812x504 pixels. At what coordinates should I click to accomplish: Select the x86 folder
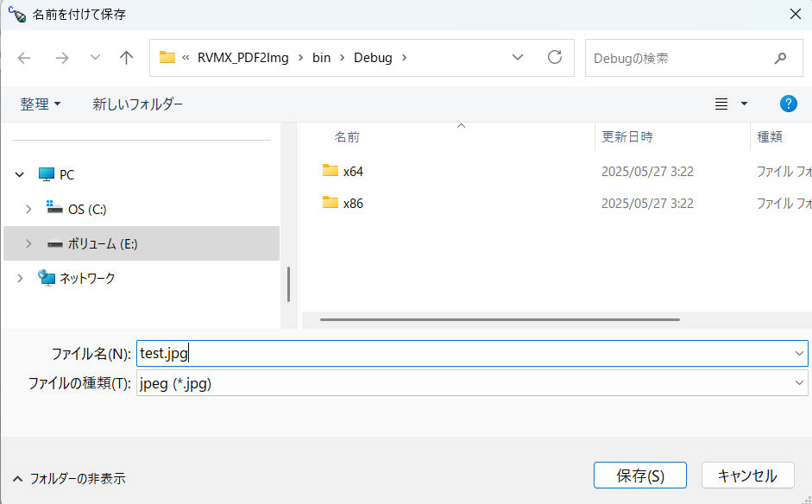[353, 203]
